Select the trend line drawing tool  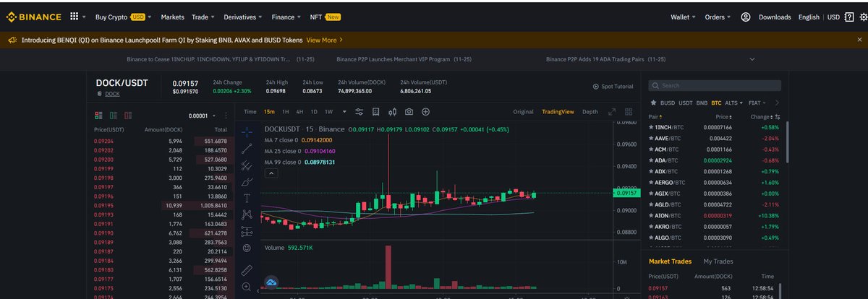tap(247, 148)
